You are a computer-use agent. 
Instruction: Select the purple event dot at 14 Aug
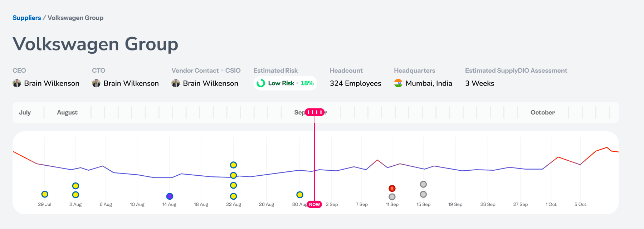click(170, 196)
